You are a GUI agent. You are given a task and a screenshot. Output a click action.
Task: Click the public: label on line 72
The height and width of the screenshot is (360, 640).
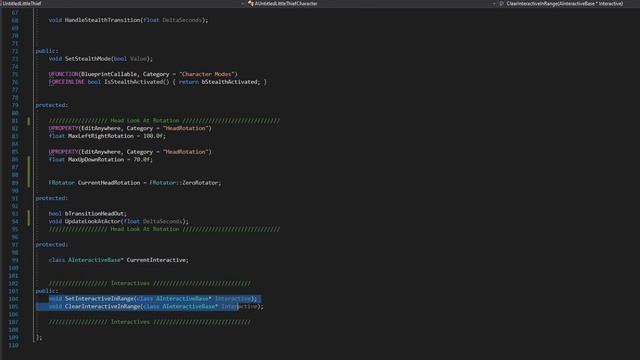coord(47,51)
